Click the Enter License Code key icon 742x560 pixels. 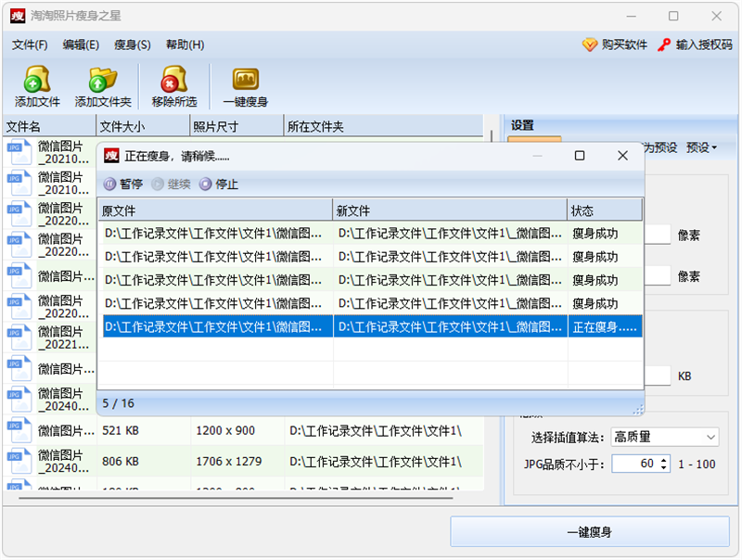click(664, 45)
